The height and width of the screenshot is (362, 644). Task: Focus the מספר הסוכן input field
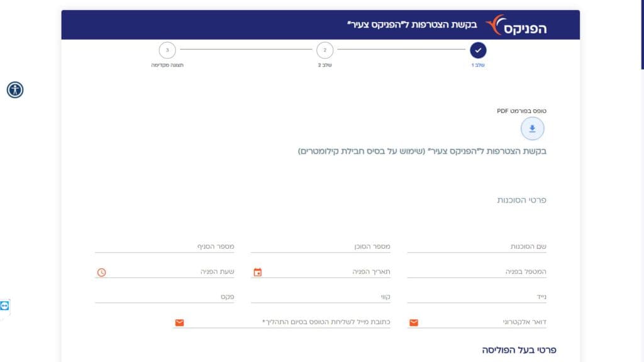coord(320,246)
